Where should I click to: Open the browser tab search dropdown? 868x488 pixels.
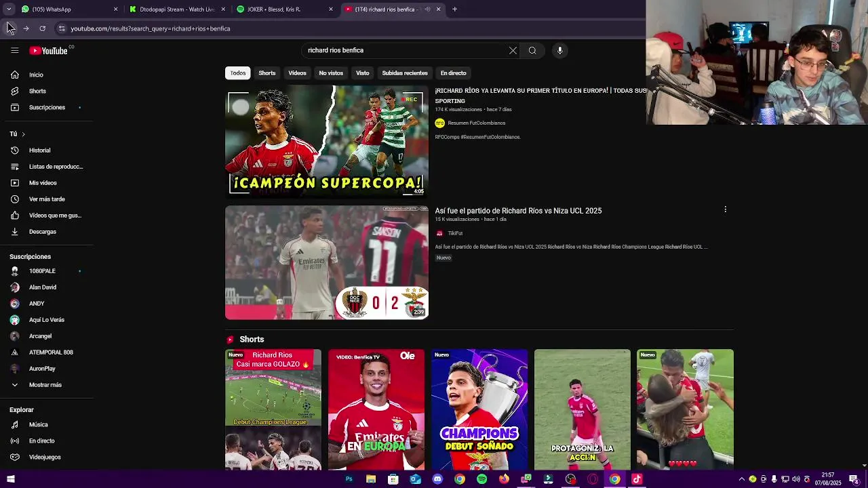coord(8,9)
